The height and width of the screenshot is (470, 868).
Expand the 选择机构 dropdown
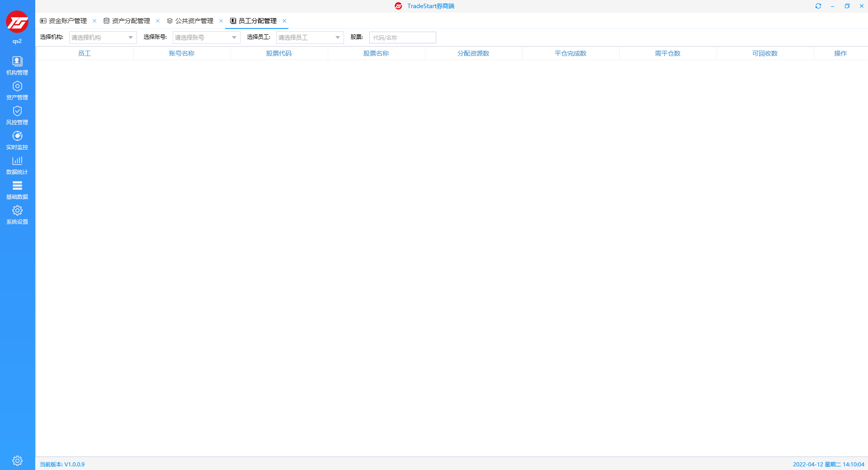point(103,38)
